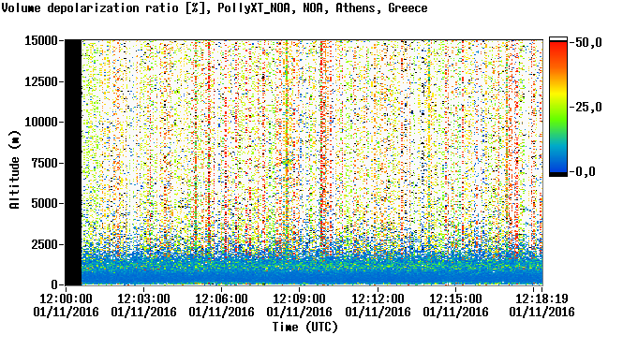This screenshot has height=364, width=623.
Task: Select the 7500 altitude tick label
Action: 45,163
